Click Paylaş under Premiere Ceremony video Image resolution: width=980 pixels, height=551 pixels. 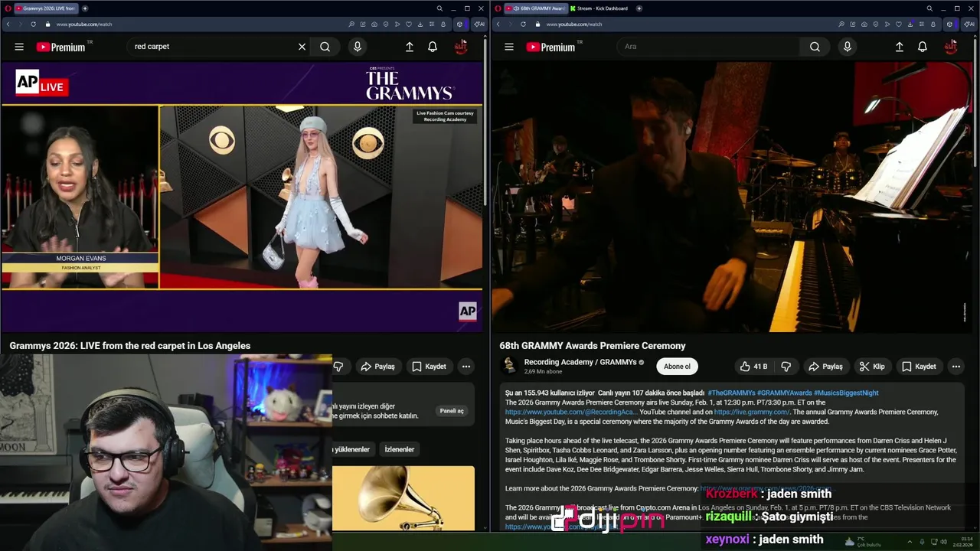[x=825, y=367]
